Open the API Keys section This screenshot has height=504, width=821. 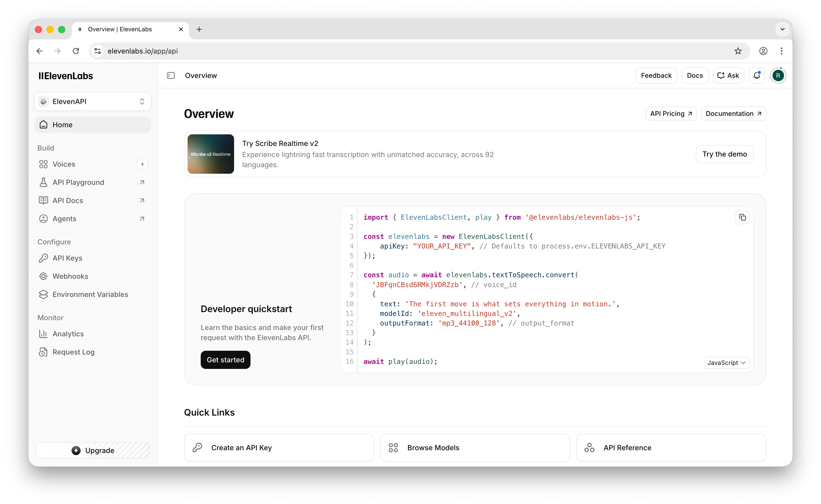pyautogui.click(x=67, y=258)
